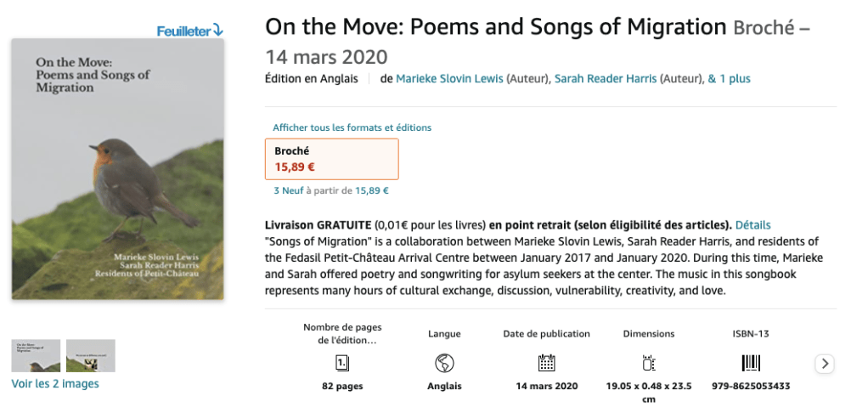Open author Marieke Slovin Lewis page
This screenshot has width=868, height=413.
[449, 79]
